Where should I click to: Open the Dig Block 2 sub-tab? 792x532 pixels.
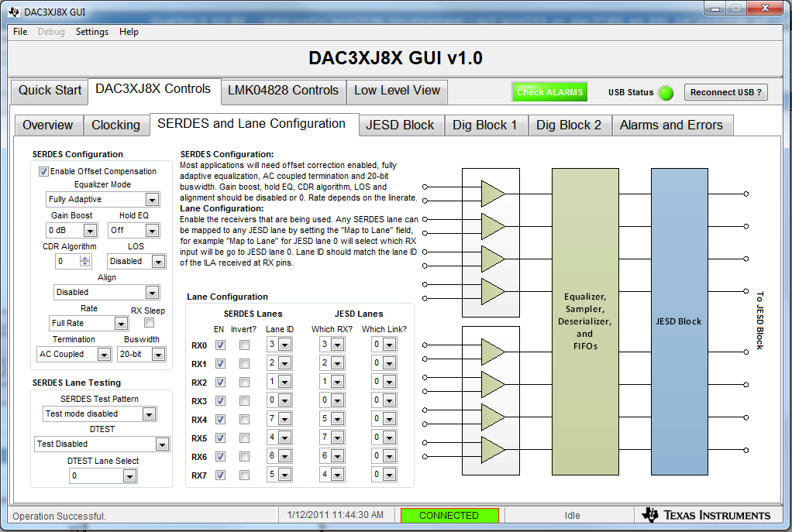pyautogui.click(x=569, y=125)
